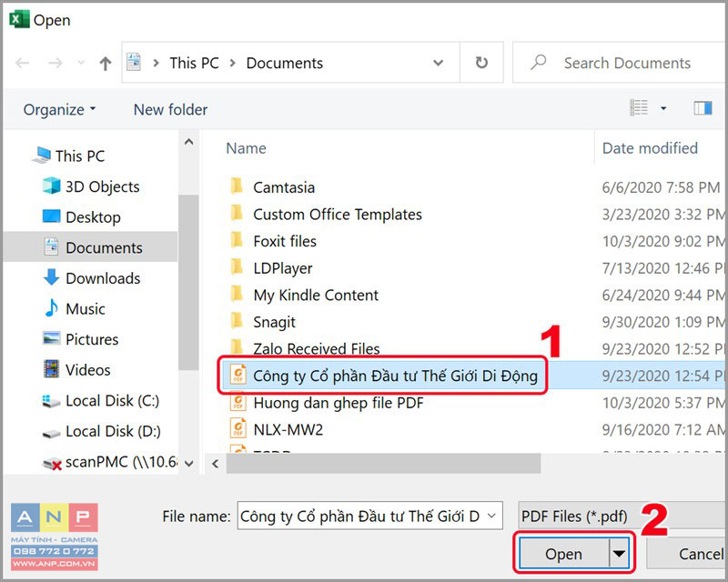Screen dimensions: 728x582
Task: Open the Organize menu
Action: [x=59, y=109]
